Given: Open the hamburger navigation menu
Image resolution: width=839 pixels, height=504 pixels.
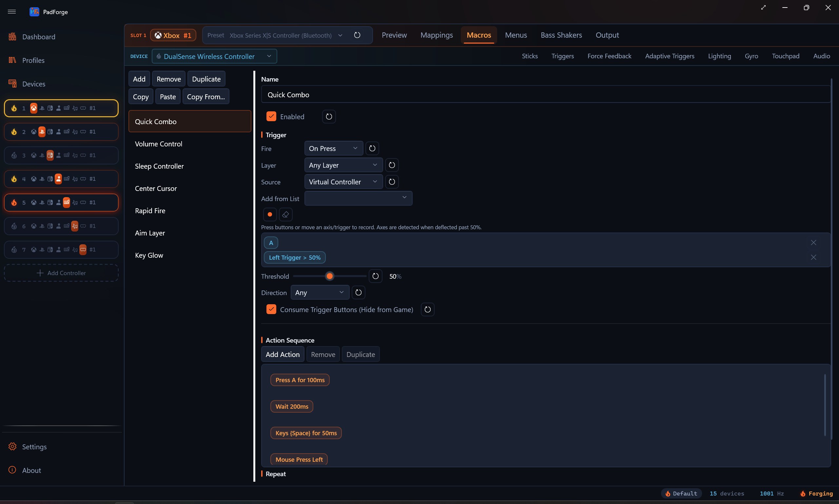Looking at the screenshot, I should [x=12, y=11].
